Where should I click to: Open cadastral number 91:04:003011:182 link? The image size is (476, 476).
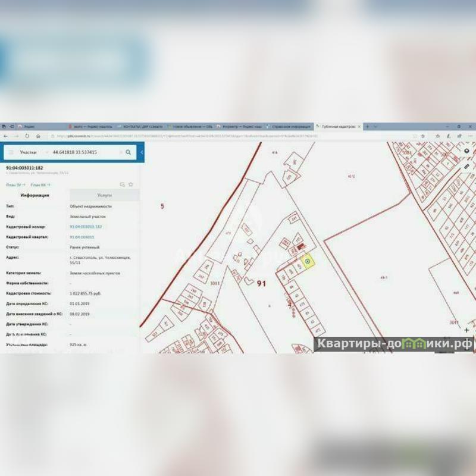86,227
